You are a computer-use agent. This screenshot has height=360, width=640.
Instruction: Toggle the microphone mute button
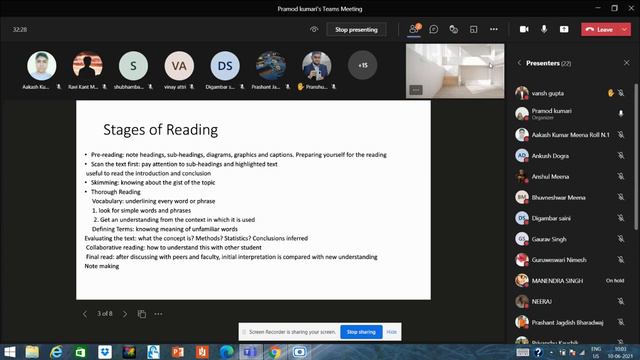(544, 29)
